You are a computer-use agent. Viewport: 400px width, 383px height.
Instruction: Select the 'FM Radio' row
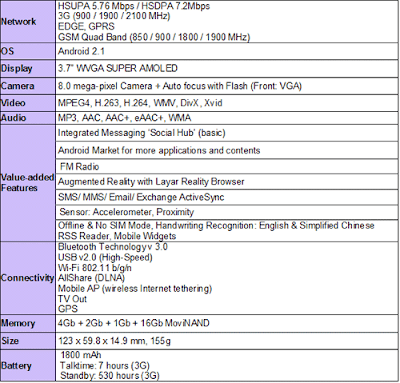(x=227, y=166)
